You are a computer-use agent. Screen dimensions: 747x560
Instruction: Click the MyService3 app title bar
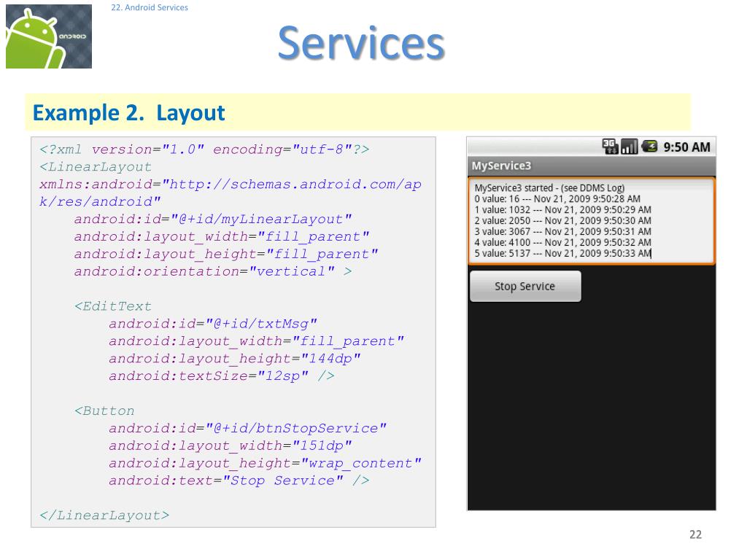click(591, 166)
